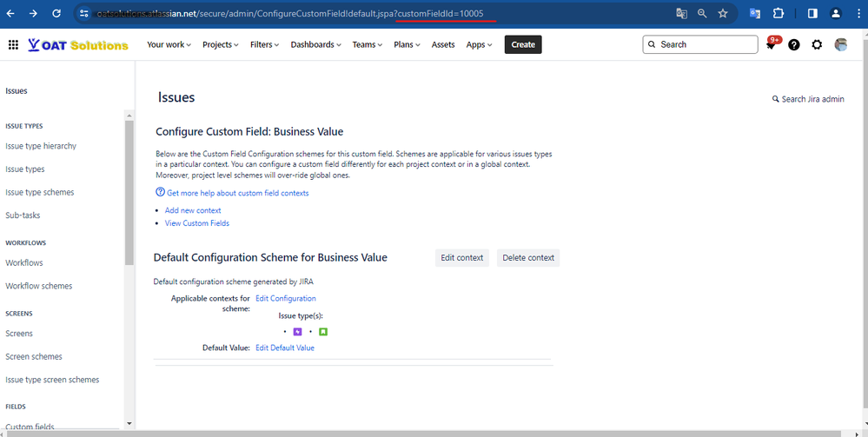Click the green Story issue type icon
This screenshot has width=868, height=437.
pos(323,332)
